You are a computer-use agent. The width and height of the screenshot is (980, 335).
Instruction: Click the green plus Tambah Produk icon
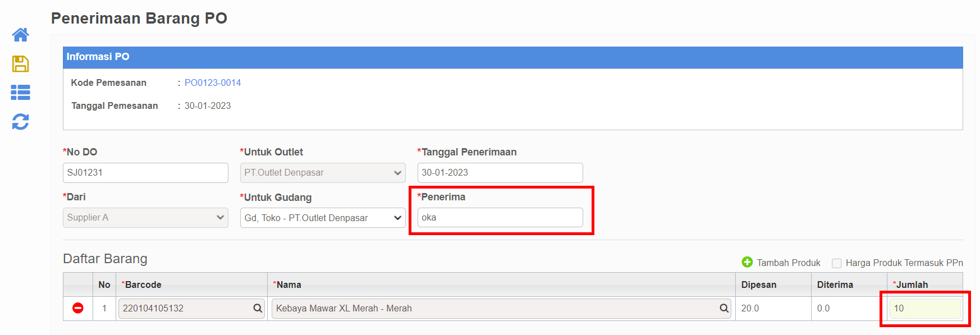747,262
